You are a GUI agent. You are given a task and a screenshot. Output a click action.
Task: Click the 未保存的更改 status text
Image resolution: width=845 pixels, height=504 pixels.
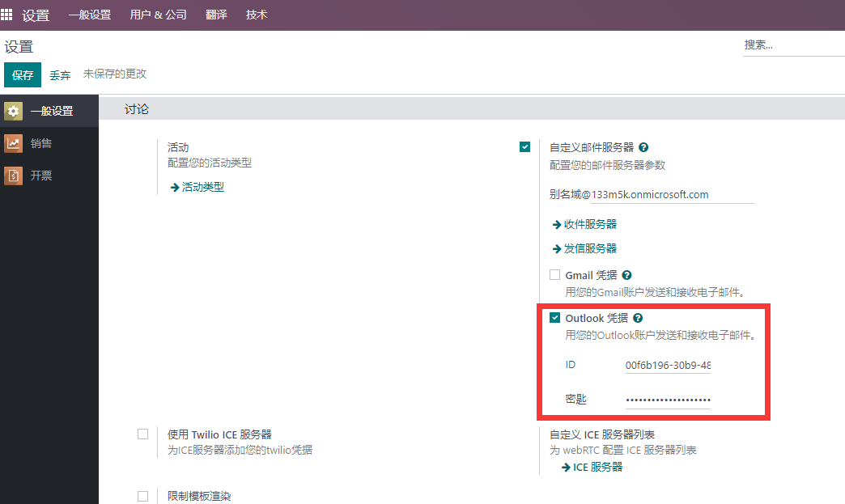tap(115, 74)
